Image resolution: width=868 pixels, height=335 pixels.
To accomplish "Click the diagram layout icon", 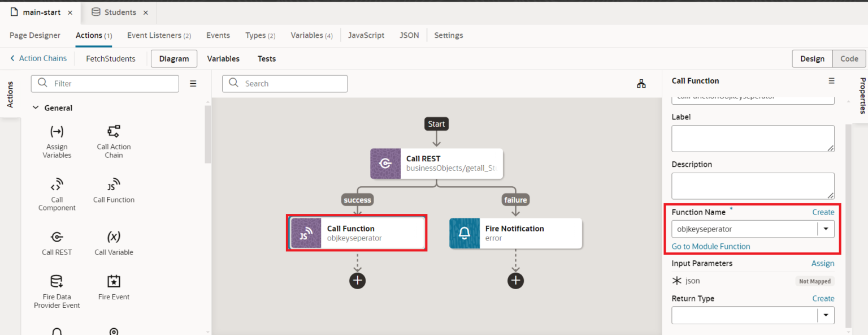I will 641,84.
